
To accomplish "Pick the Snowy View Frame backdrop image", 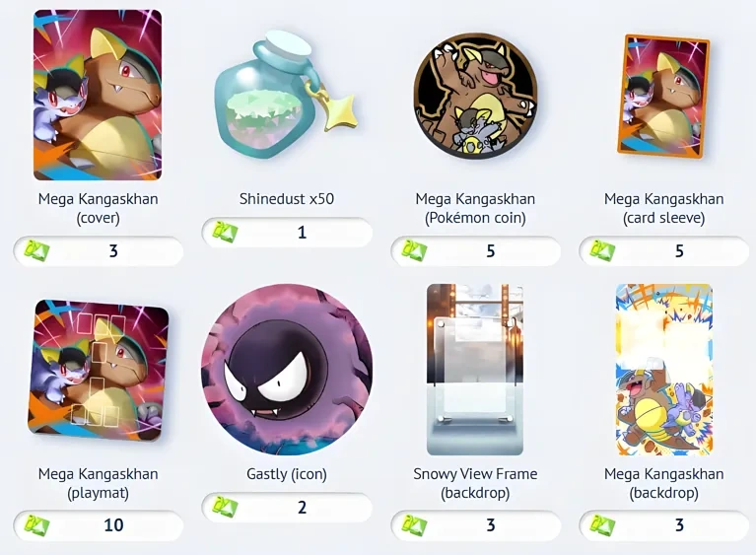I will pos(475,370).
